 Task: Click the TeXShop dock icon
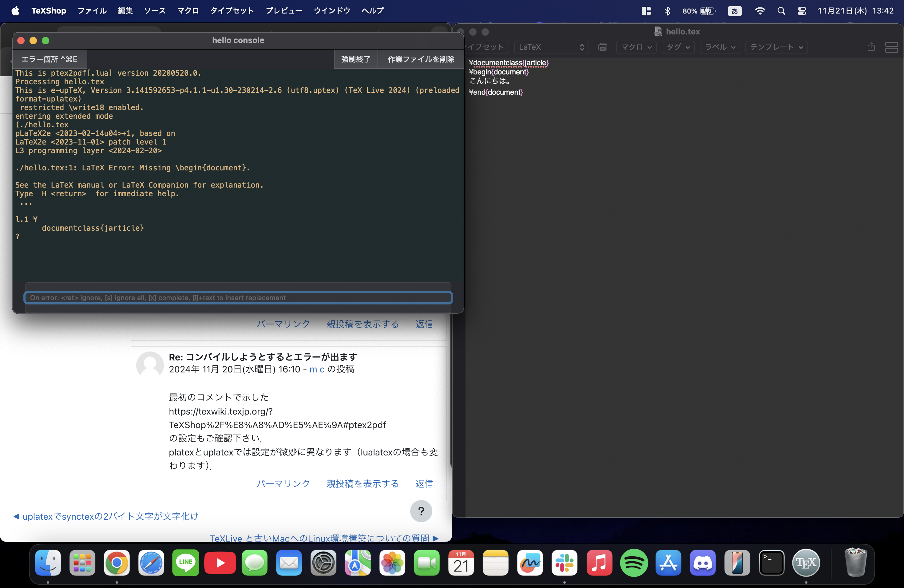click(x=806, y=562)
